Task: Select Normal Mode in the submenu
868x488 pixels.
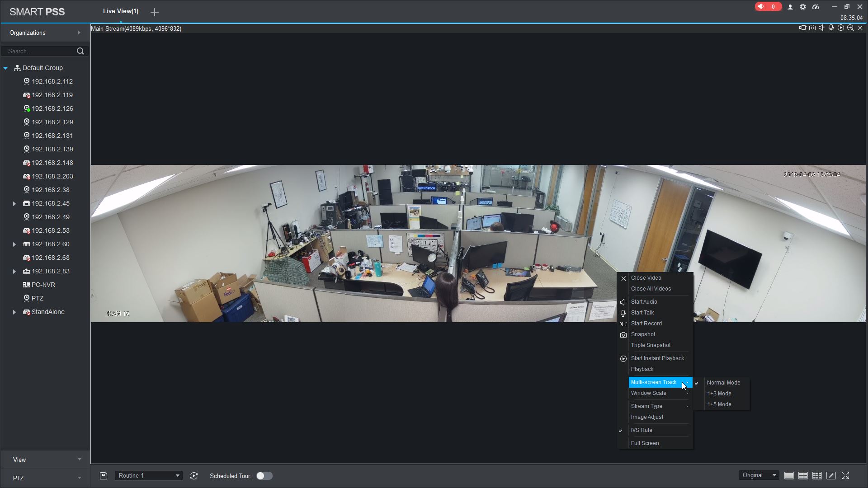Action: click(723, 383)
